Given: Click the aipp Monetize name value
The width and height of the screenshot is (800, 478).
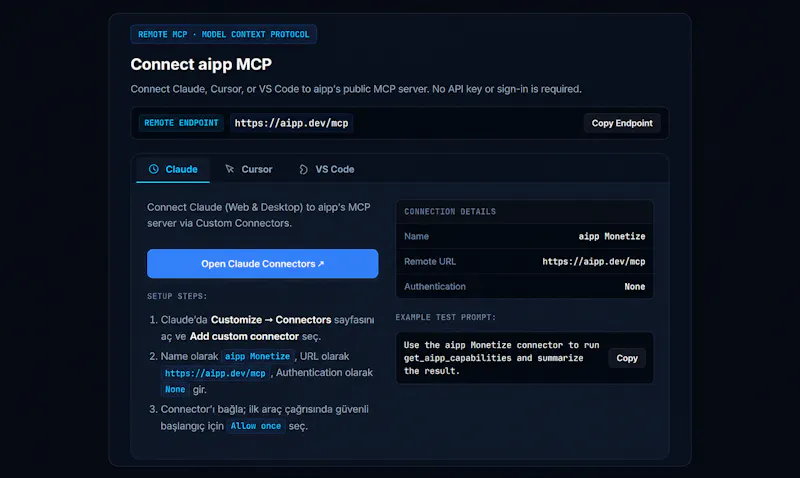Looking at the screenshot, I should [612, 236].
